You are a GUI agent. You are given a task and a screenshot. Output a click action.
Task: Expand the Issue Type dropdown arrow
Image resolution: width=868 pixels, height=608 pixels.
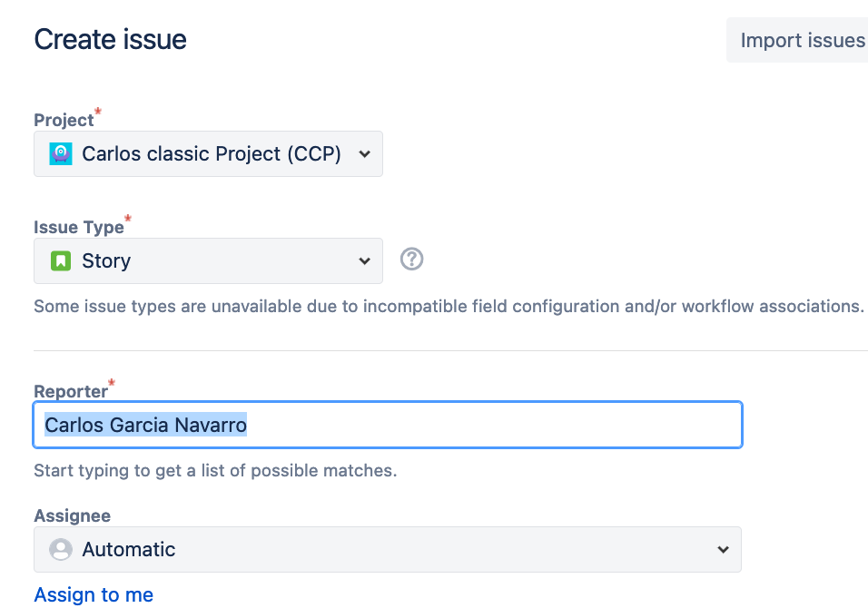(364, 261)
